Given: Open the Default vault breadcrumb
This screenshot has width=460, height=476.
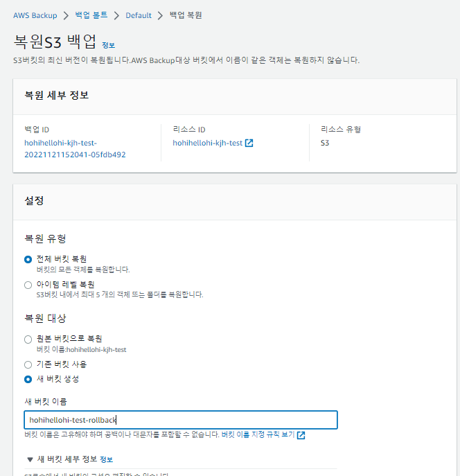Looking at the screenshot, I should pyautogui.click(x=139, y=15).
